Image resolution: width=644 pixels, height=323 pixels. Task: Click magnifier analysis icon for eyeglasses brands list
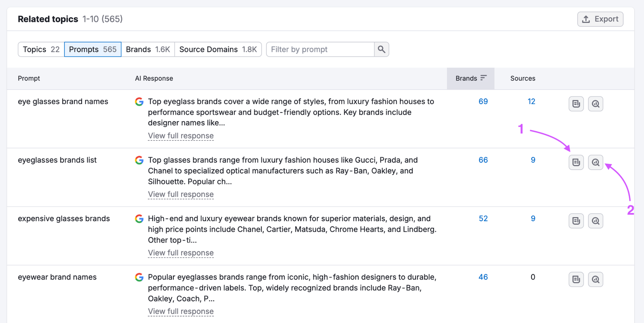(595, 163)
